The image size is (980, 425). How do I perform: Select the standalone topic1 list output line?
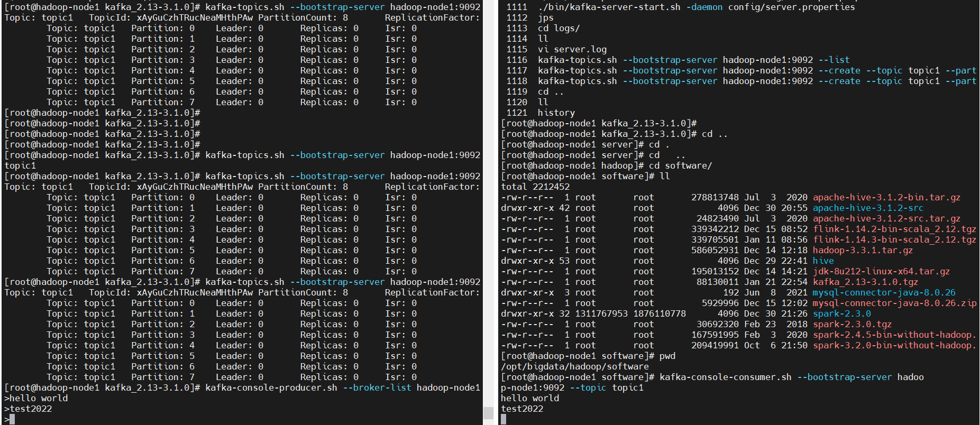tap(20, 165)
